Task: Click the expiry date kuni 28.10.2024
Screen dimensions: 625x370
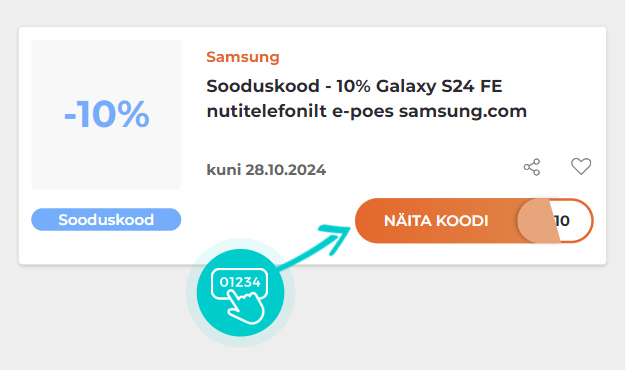Action: click(x=266, y=170)
